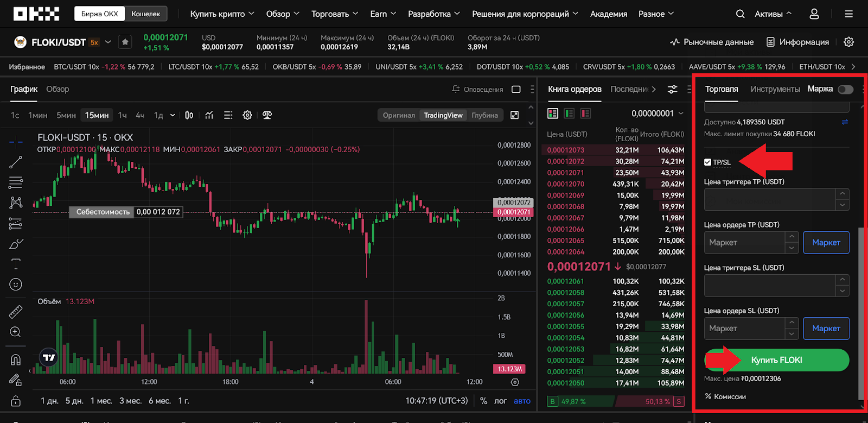
Task: Open the 0,00000001 price precision dropdown
Action: click(x=658, y=113)
